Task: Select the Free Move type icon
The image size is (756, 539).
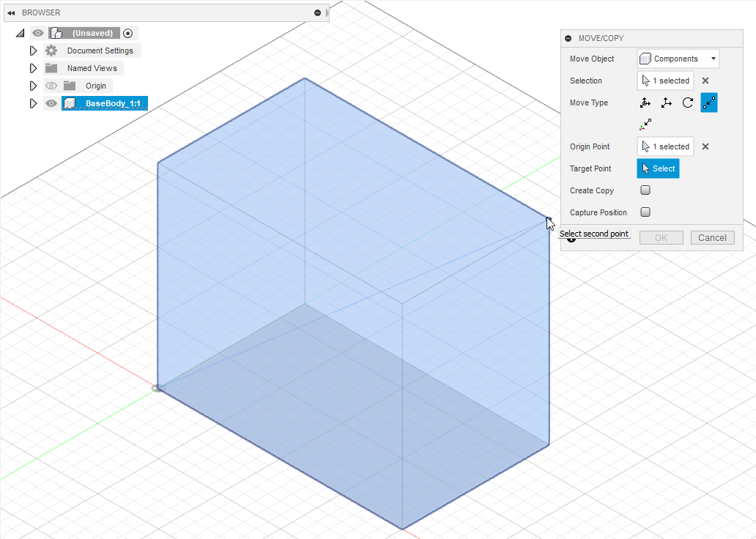Action: [x=645, y=103]
